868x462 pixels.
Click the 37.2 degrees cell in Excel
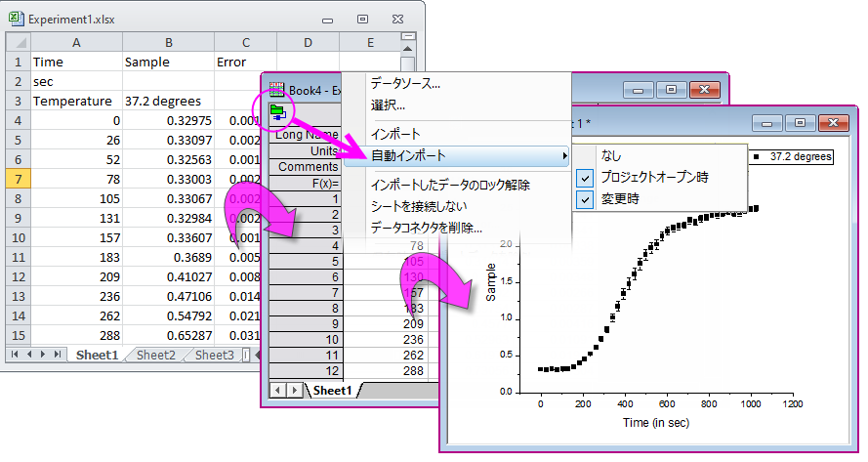pos(168,101)
